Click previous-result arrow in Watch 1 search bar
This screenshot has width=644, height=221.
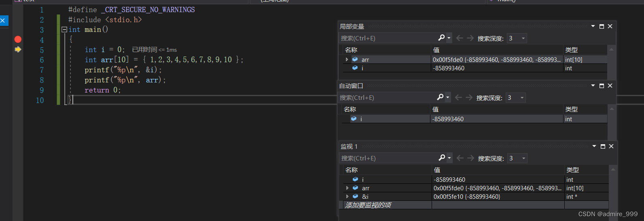pos(460,158)
